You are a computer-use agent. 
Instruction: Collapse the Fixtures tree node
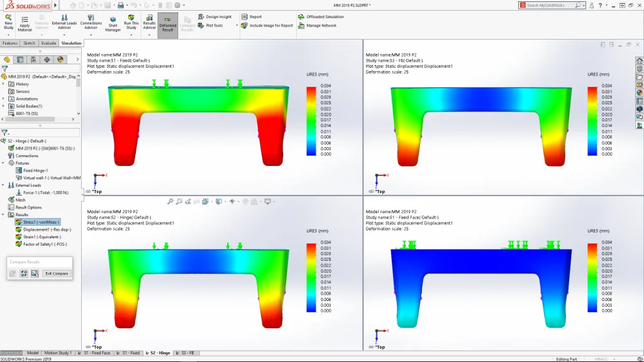pos(4,163)
